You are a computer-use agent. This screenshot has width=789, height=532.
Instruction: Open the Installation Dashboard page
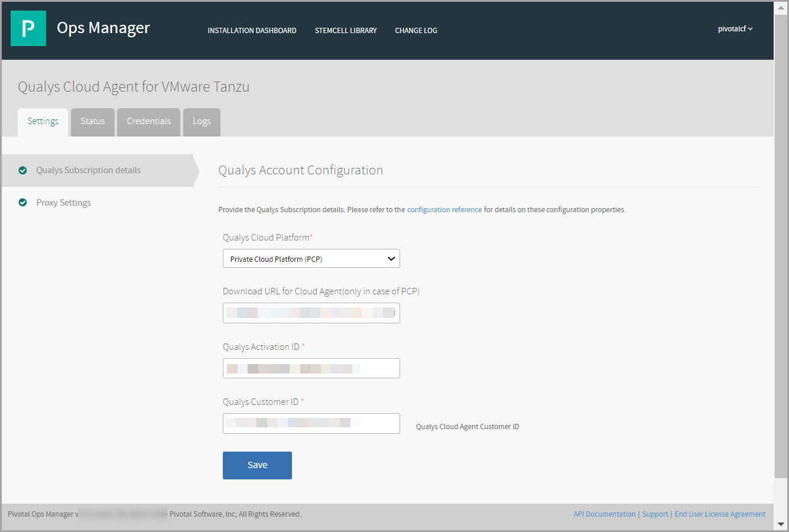coord(252,31)
